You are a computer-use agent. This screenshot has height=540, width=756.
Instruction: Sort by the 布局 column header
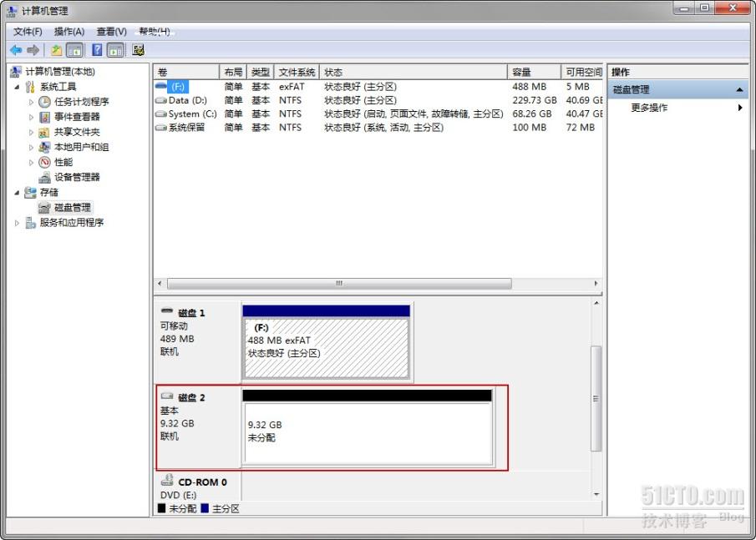(233, 73)
